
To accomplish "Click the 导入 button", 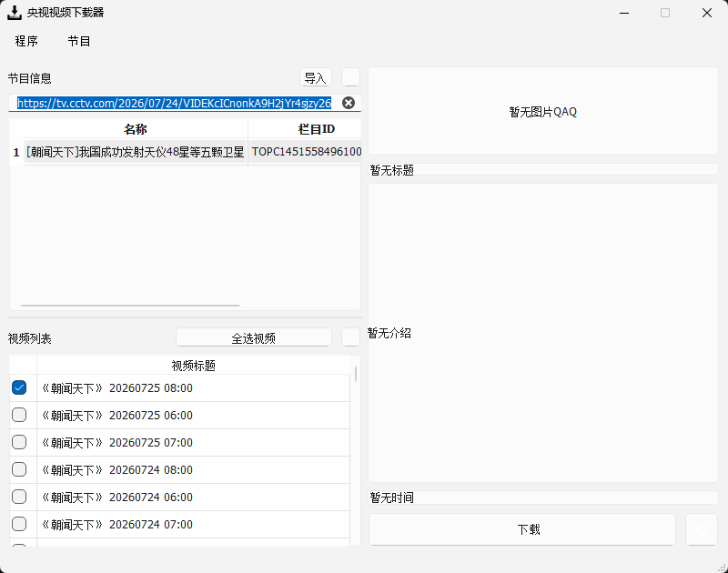I will coord(315,77).
